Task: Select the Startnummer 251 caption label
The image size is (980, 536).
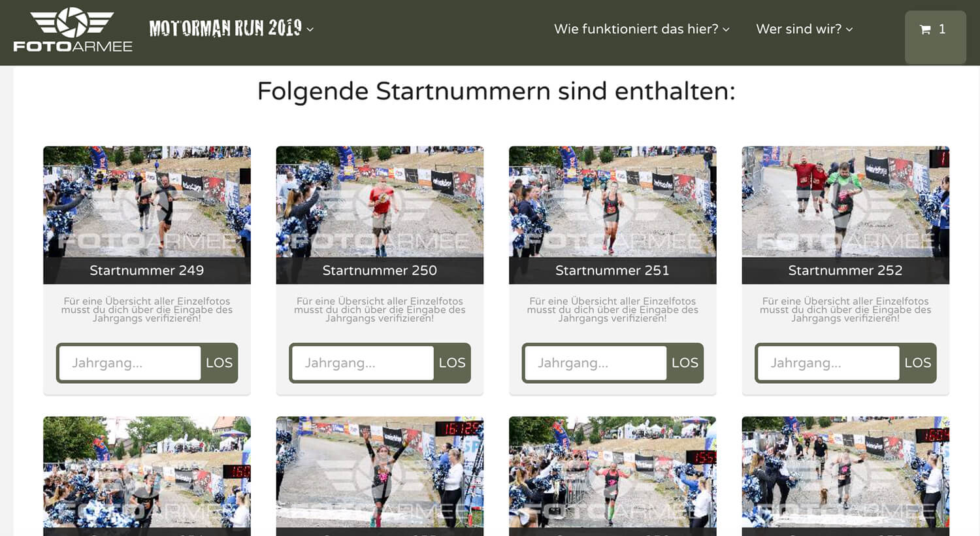Action: (612, 270)
